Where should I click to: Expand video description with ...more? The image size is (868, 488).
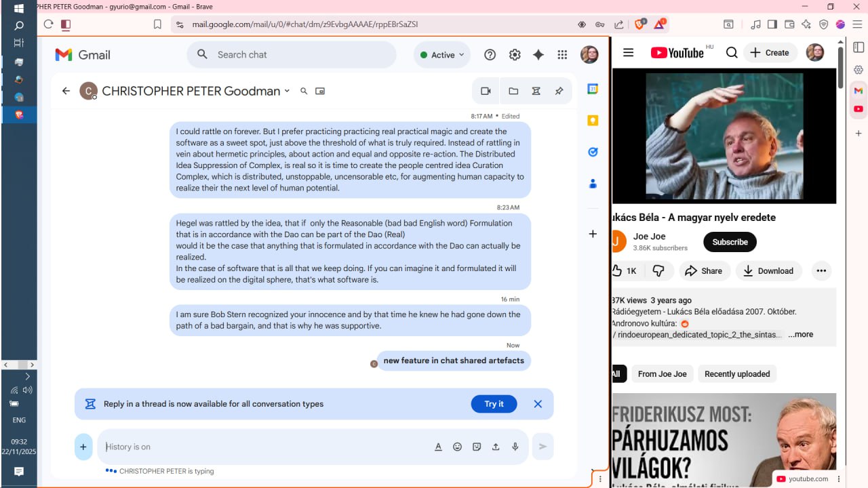pyautogui.click(x=800, y=334)
